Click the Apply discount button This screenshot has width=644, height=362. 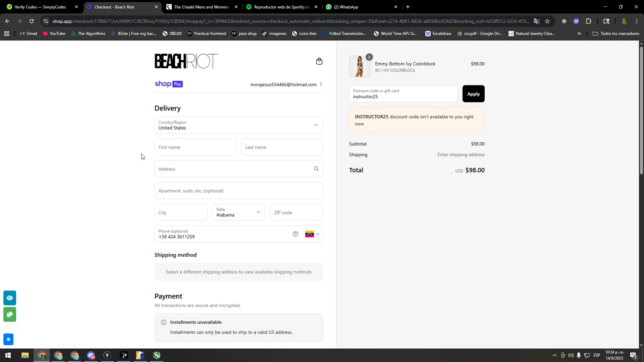473,94
